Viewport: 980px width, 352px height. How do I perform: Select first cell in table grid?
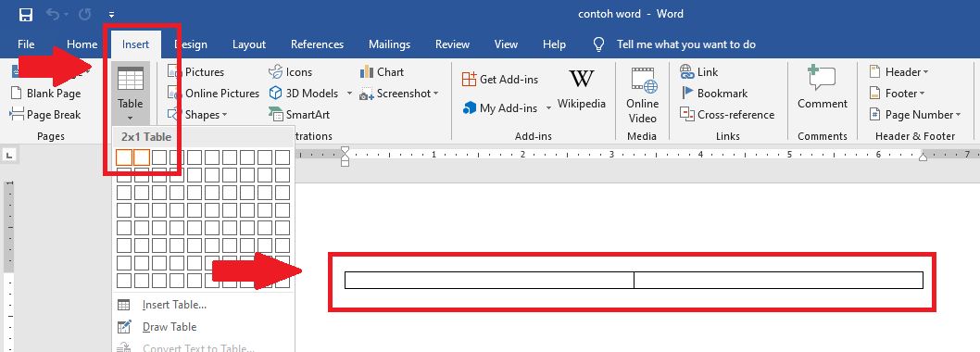pyautogui.click(x=124, y=157)
